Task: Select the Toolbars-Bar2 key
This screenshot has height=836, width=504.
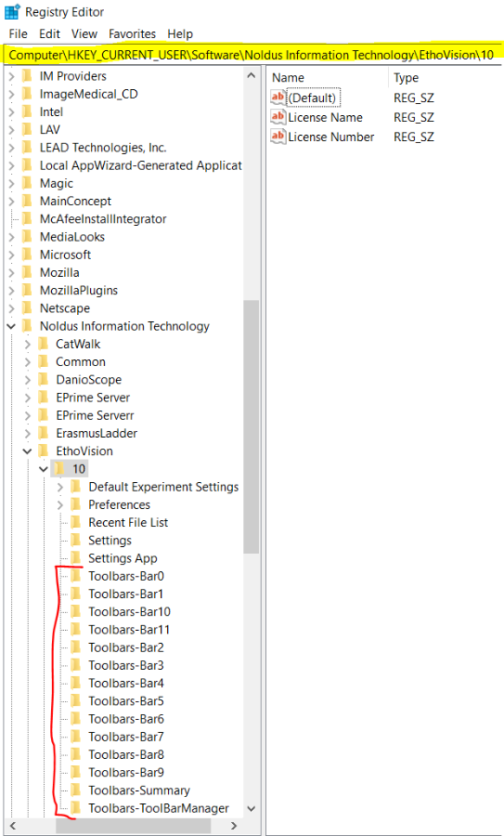Action: tap(126, 647)
